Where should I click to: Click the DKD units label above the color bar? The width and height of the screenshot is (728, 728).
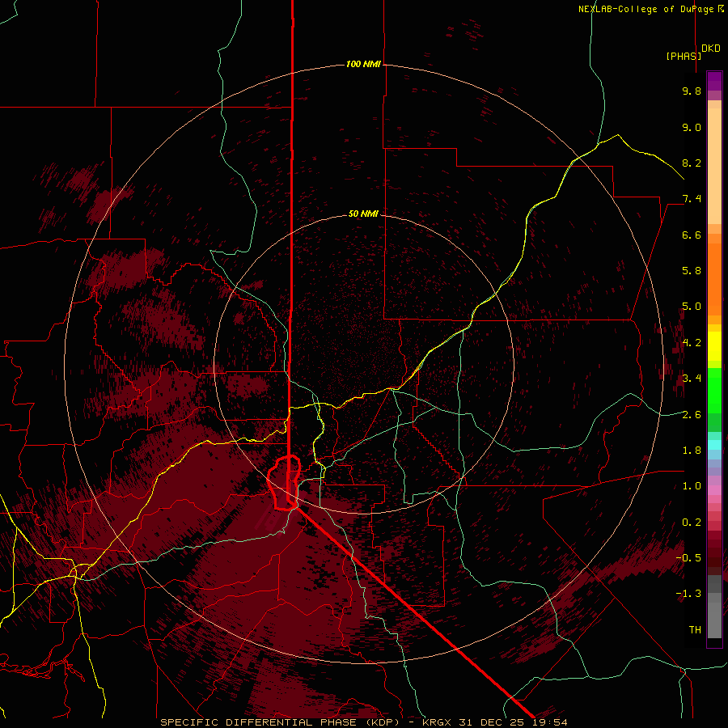click(711, 49)
